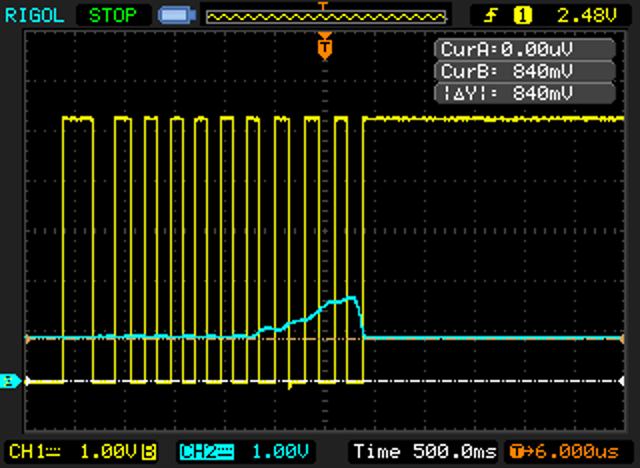Click the USB storage device icon

177,16
